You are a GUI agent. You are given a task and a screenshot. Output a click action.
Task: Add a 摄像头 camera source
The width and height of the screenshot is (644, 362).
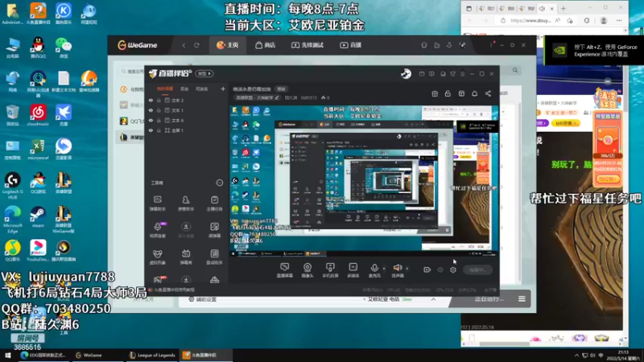308,270
